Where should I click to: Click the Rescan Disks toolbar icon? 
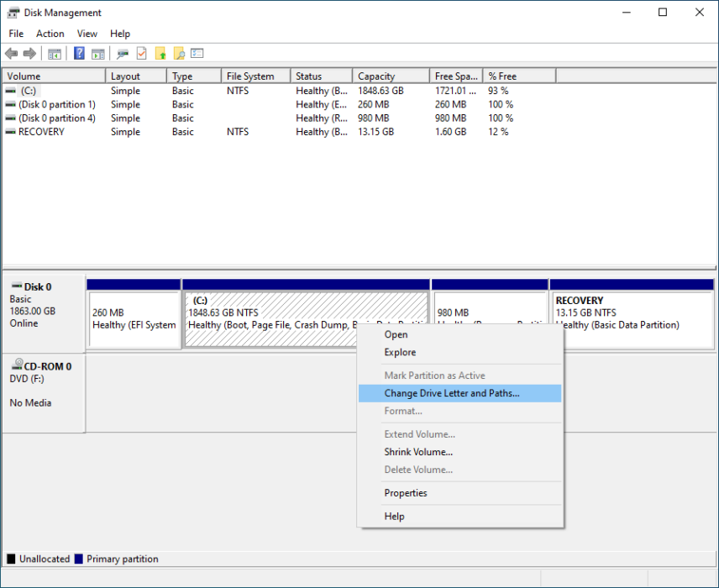coord(122,53)
